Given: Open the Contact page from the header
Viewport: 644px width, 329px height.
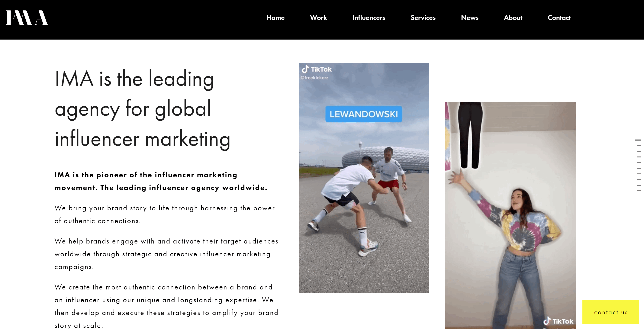Looking at the screenshot, I should (559, 18).
